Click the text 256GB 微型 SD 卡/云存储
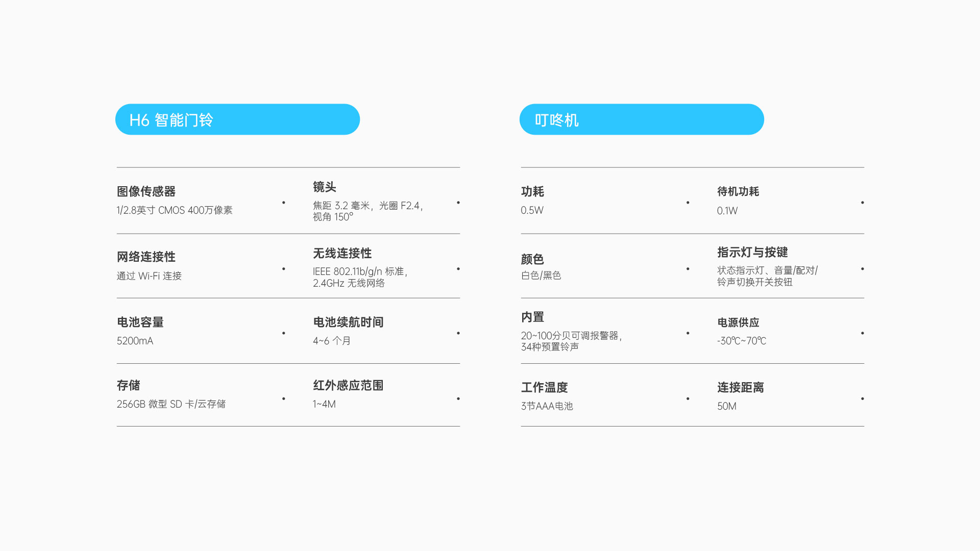The height and width of the screenshot is (551, 980). (x=171, y=404)
